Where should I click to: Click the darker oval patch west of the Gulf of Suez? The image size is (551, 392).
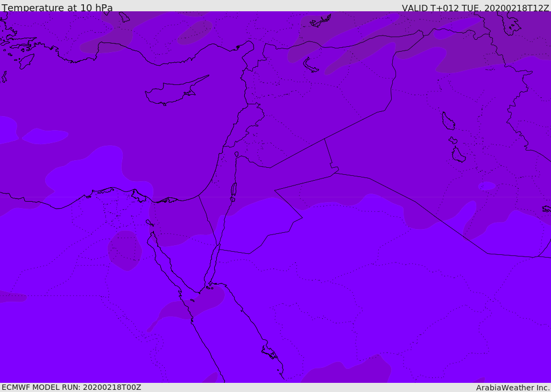point(124,250)
